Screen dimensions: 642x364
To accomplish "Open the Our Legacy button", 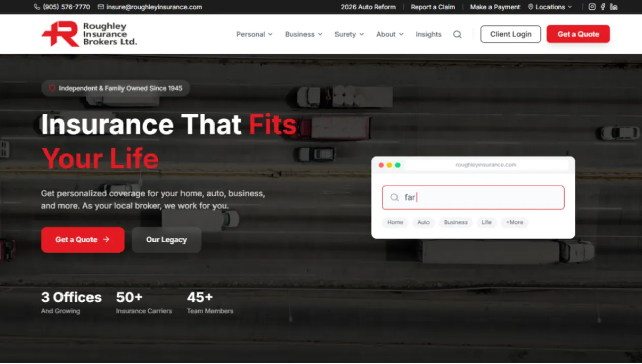I will pos(167,239).
